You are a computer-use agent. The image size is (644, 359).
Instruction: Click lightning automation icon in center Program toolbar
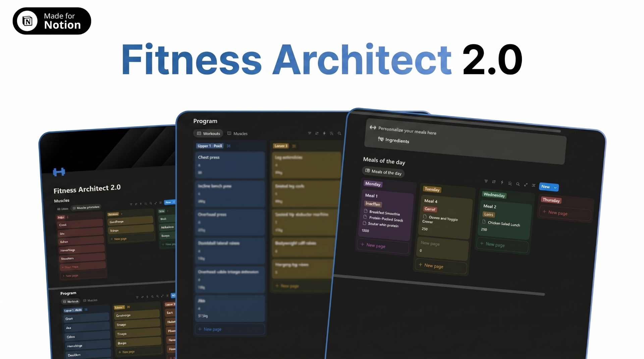324,133
